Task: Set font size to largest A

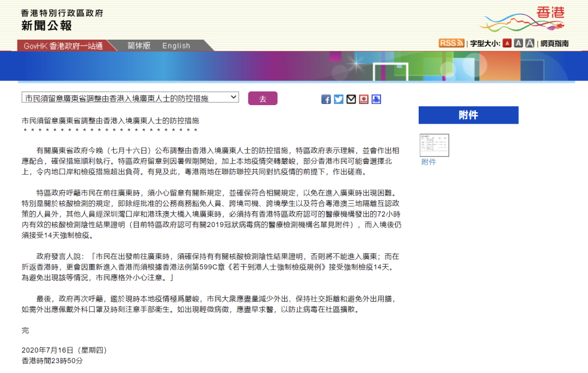Action: [x=530, y=43]
